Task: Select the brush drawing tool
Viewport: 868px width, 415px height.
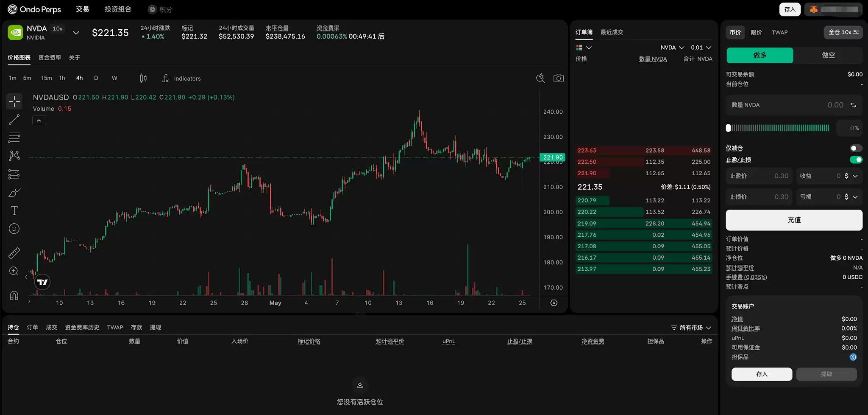Action: 14,192
